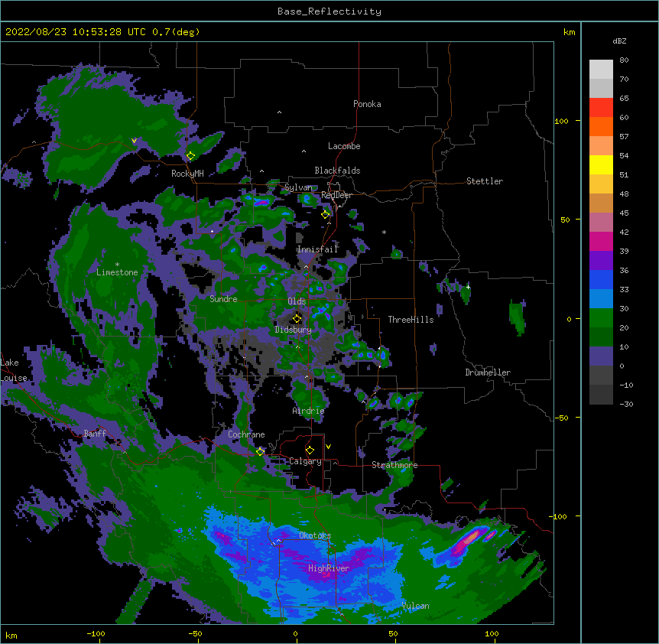Click the Didsbury label text
Screen dimensions: 659x644
point(293,330)
